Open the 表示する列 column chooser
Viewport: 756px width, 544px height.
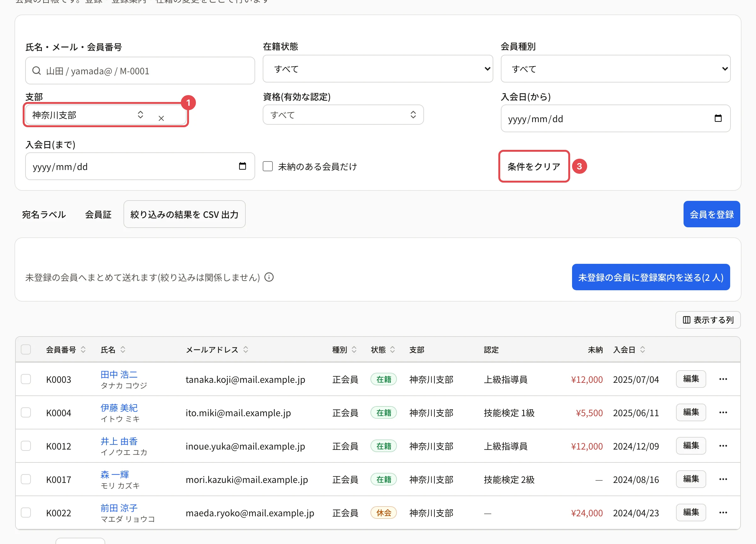pyautogui.click(x=708, y=320)
